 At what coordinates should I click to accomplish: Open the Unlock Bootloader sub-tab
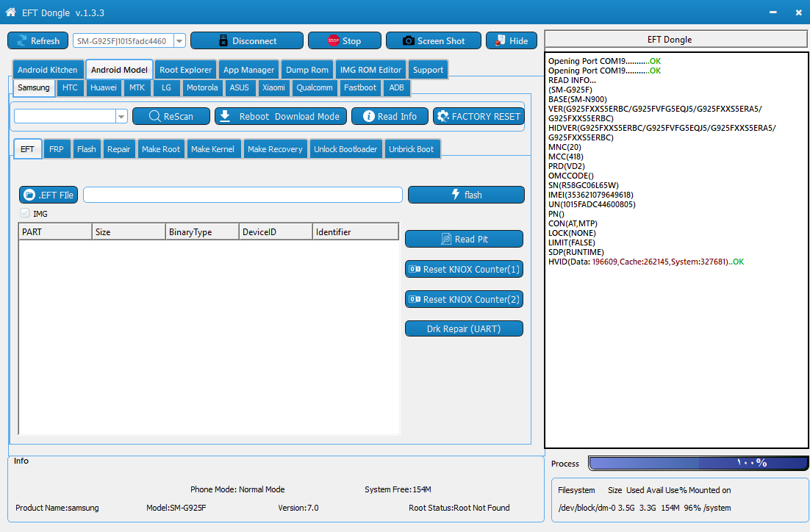(345, 149)
